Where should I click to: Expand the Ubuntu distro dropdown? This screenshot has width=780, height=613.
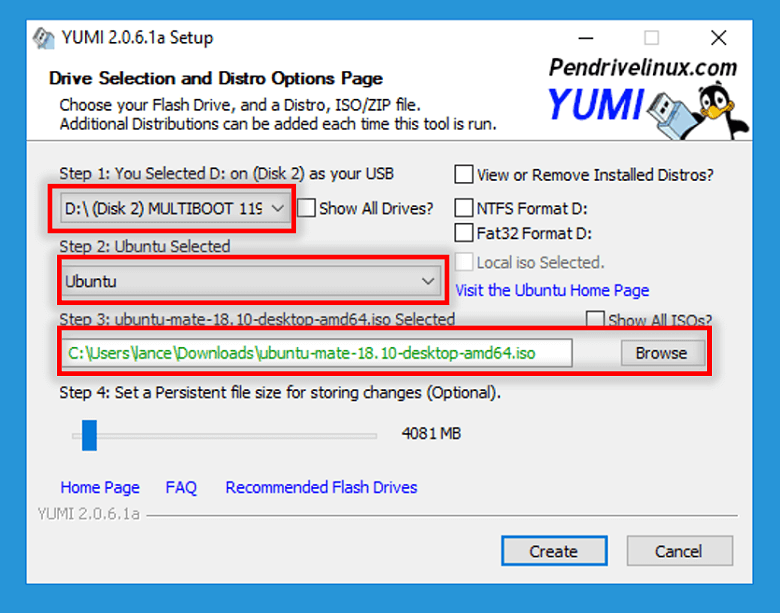click(x=251, y=281)
